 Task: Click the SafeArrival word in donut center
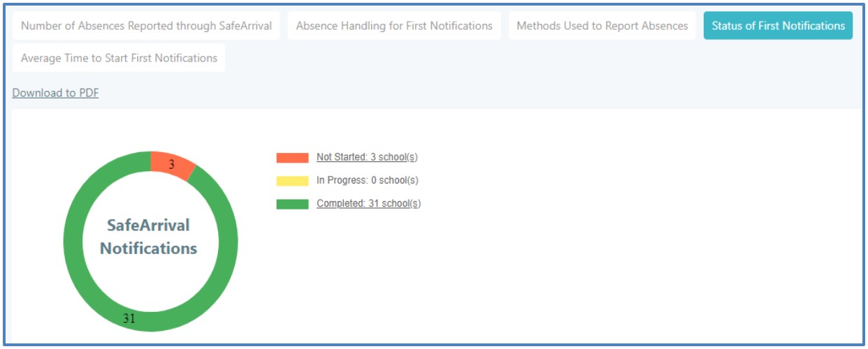tap(148, 225)
